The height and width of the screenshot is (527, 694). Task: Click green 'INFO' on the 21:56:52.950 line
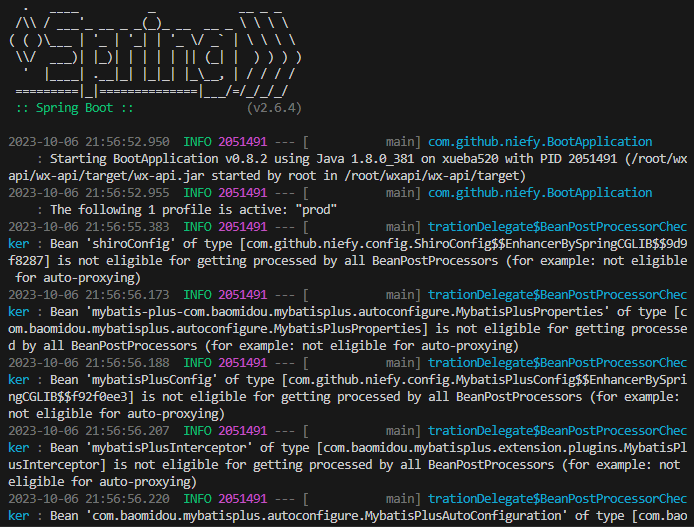click(x=197, y=142)
